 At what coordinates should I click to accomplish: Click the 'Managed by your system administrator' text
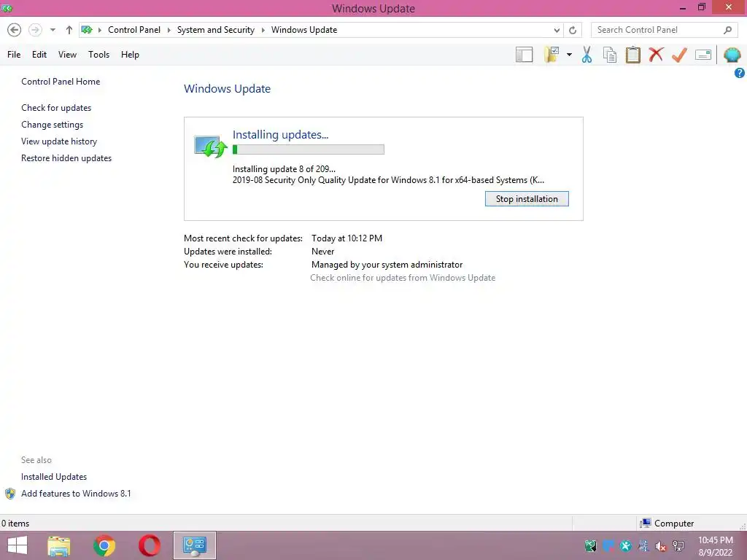coord(387,264)
